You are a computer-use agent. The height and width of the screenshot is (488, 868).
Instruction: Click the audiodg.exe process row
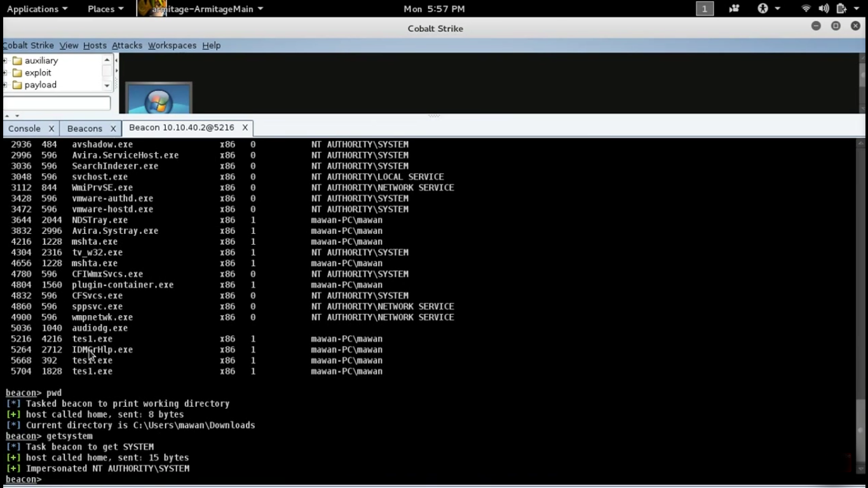click(69, 328)
